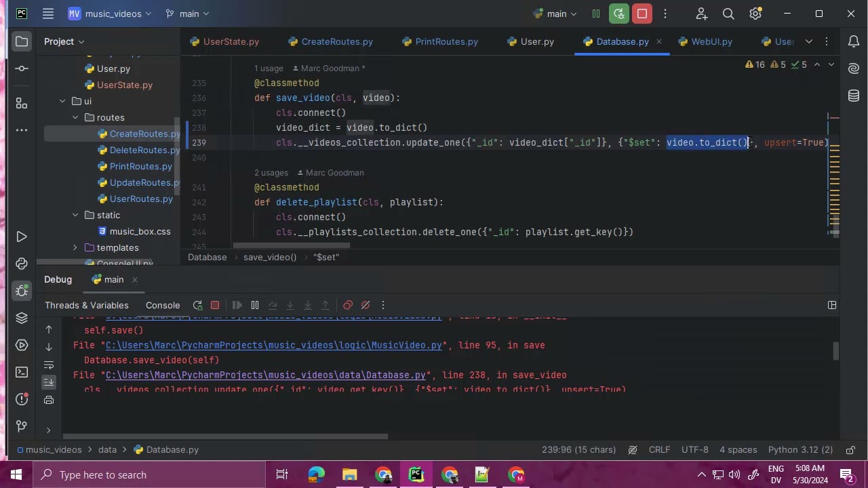This screenshot has width=868, height=488.
Task: Jump up the stack trace in console
Action: pyautogui.click(x=49, y=329)
